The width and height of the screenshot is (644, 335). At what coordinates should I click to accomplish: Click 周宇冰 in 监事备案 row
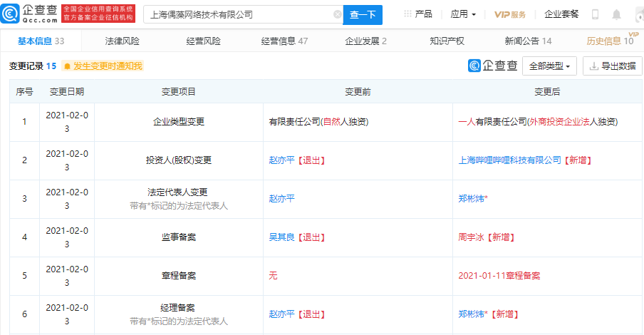(471, 237)
